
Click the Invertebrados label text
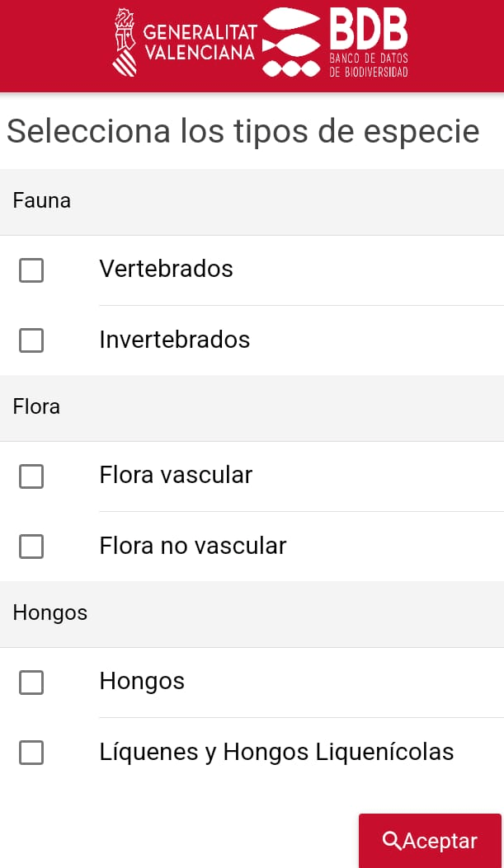174,340
